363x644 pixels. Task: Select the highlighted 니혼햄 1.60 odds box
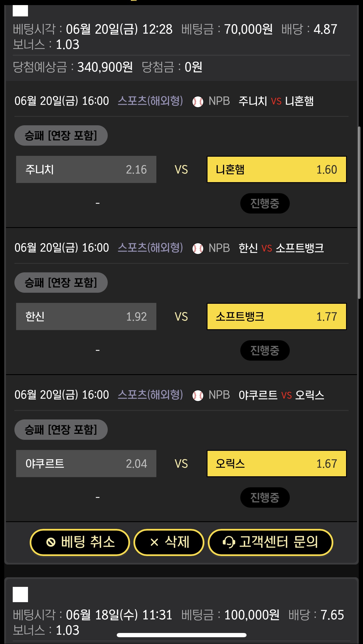pos(277,169)
